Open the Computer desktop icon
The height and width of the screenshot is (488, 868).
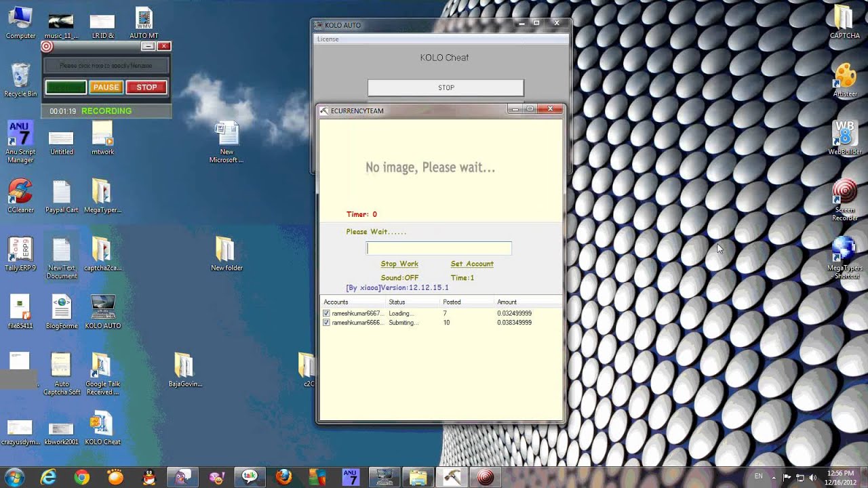[x=20, y=22]
